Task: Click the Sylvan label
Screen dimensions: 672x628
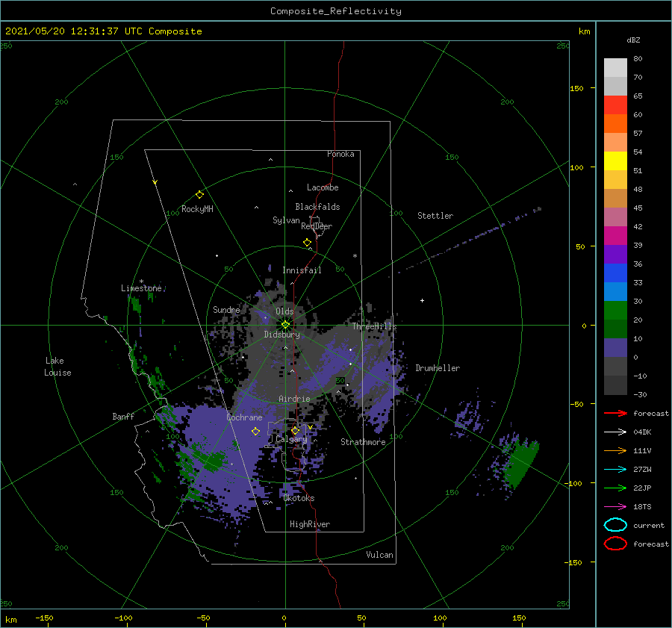Action: (286, 220)
